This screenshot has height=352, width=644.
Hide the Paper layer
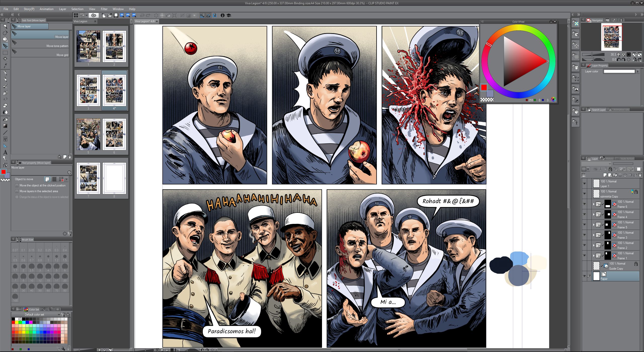584,276
